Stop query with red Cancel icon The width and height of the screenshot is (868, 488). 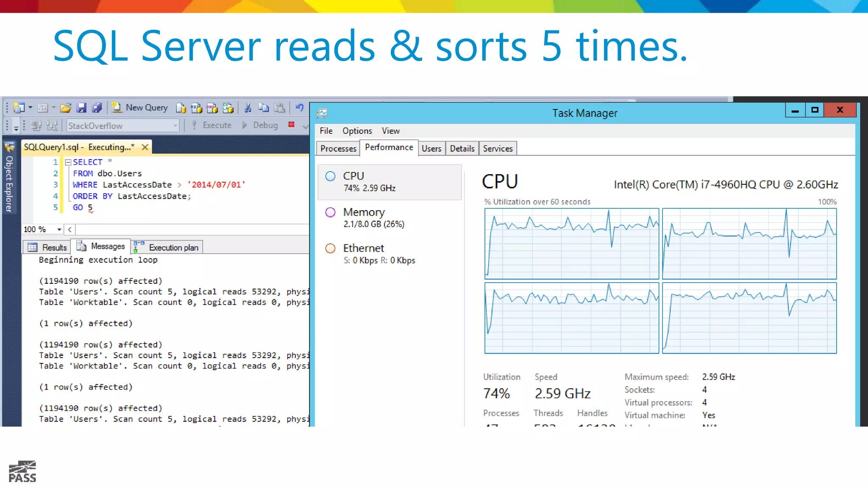pyautogui.click(x=291, y=125)
